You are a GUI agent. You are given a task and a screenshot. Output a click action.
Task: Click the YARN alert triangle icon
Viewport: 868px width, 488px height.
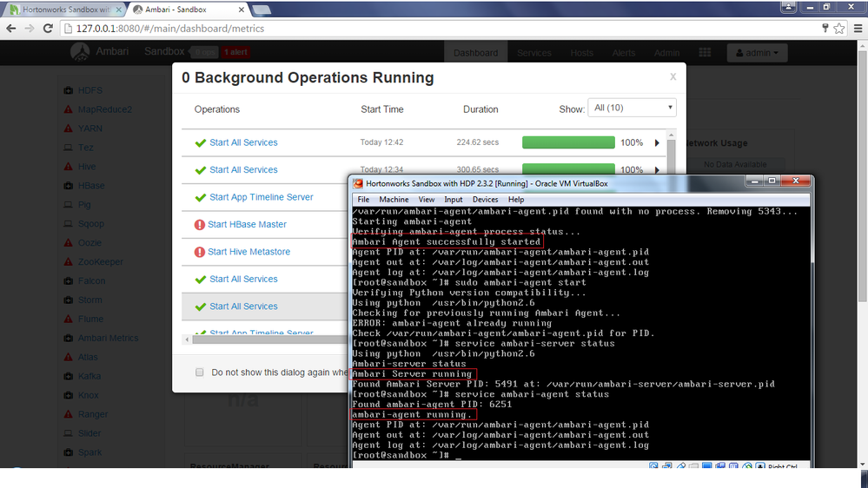68,129
